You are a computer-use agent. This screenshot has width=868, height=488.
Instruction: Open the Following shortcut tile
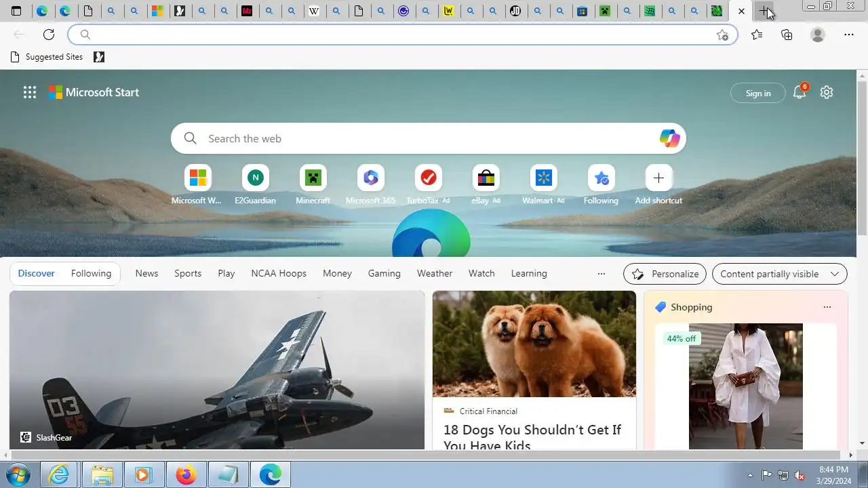pyautogui.click(x=601, y=185)
